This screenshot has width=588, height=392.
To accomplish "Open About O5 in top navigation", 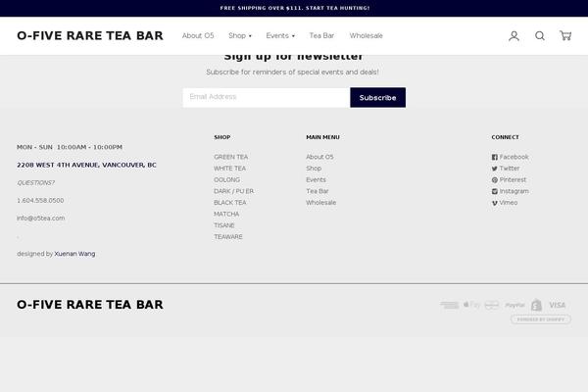I will click(198, 35).
